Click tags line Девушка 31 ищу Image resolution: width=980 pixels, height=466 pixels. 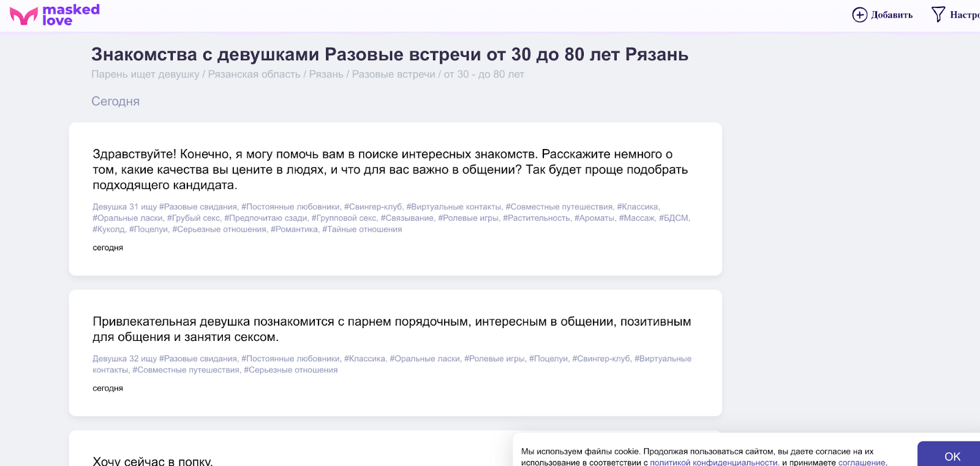[x=391, y=218]
